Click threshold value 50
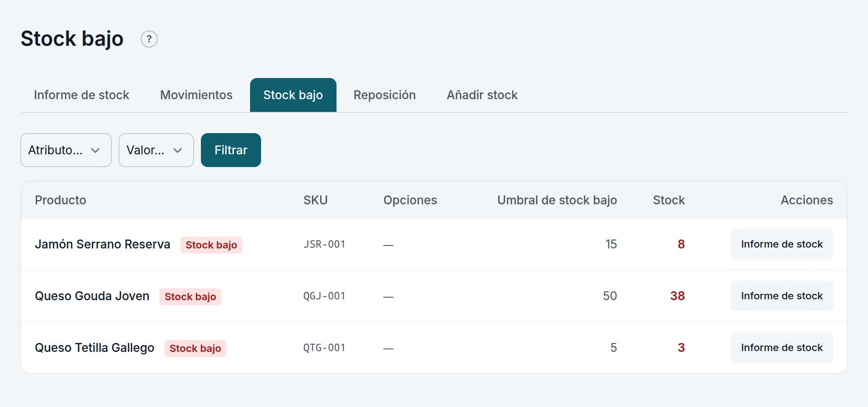The height and width of the screenshot is (407, 868). click(x=610, y=296)
